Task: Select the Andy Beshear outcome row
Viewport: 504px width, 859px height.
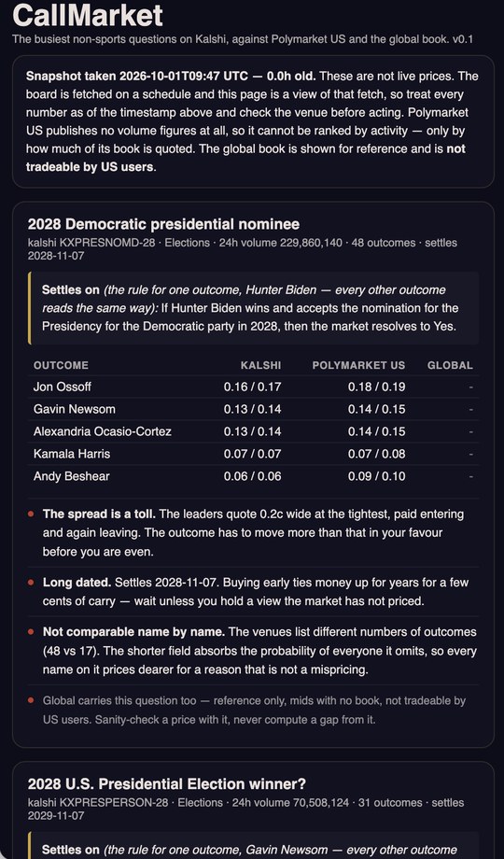Action: pos(253,476)
